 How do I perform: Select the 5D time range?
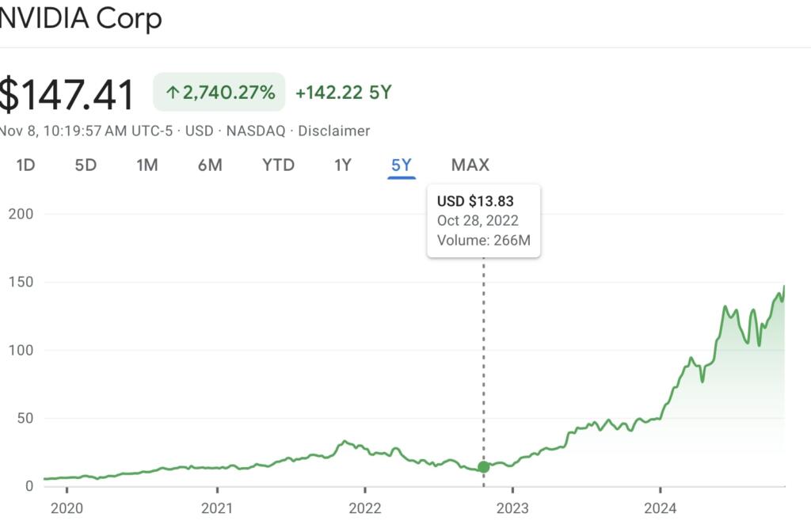click(86, 165)
